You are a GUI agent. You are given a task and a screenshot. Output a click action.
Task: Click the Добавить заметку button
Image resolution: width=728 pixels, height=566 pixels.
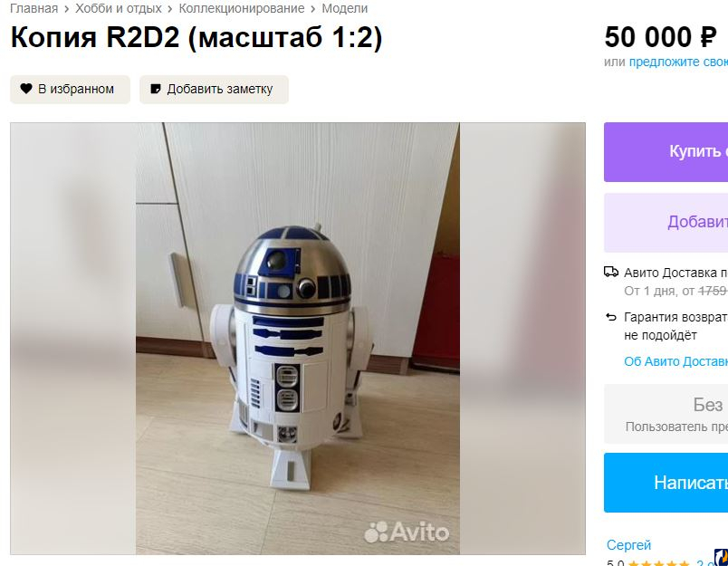point(214,89)
